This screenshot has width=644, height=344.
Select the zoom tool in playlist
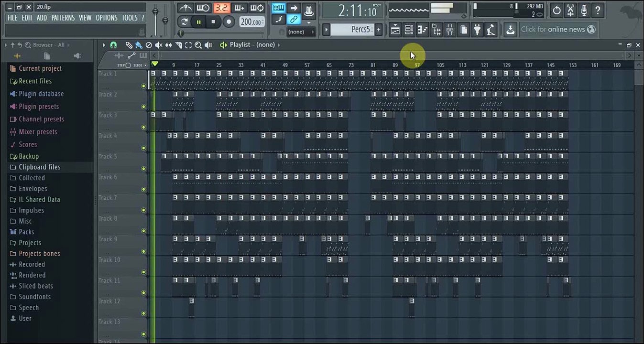[198, 45]
